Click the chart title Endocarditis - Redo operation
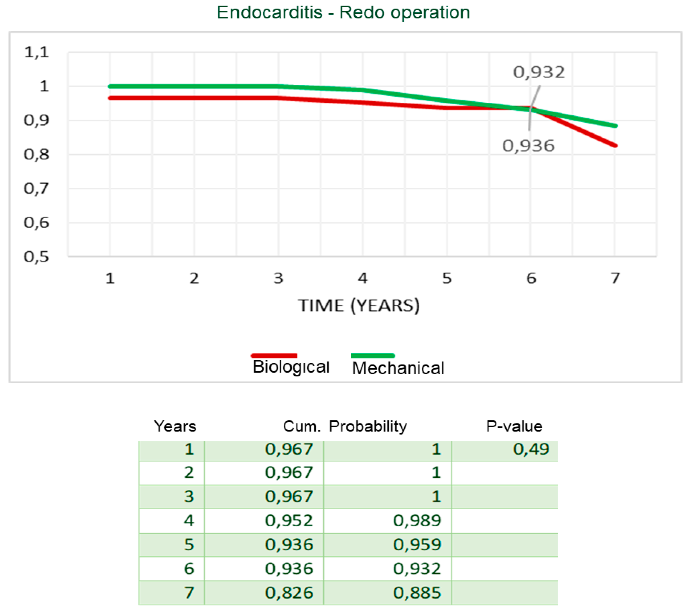Image resolution: width=691 pixels, height=616 pixels. pyautogui.click(x=343, y=13)
